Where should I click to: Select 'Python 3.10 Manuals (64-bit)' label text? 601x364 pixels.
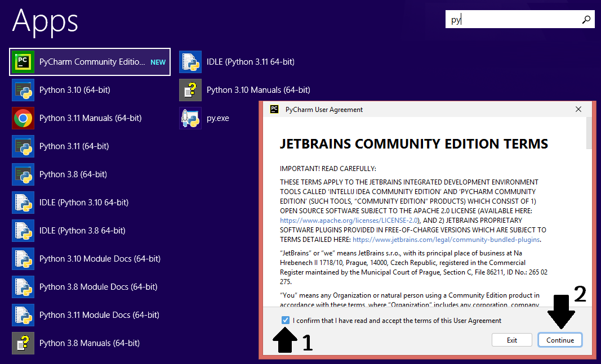coord(259,90)
